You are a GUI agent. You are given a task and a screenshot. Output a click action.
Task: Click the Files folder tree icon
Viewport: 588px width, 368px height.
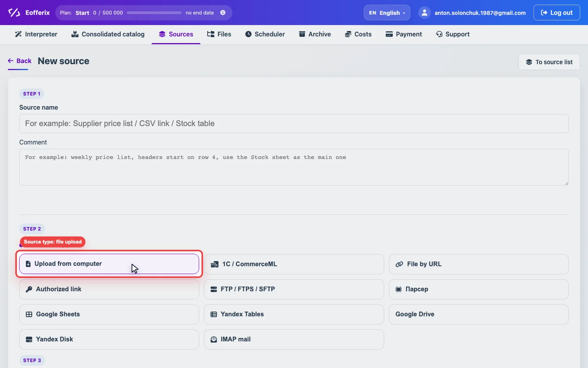pos(211,34)
